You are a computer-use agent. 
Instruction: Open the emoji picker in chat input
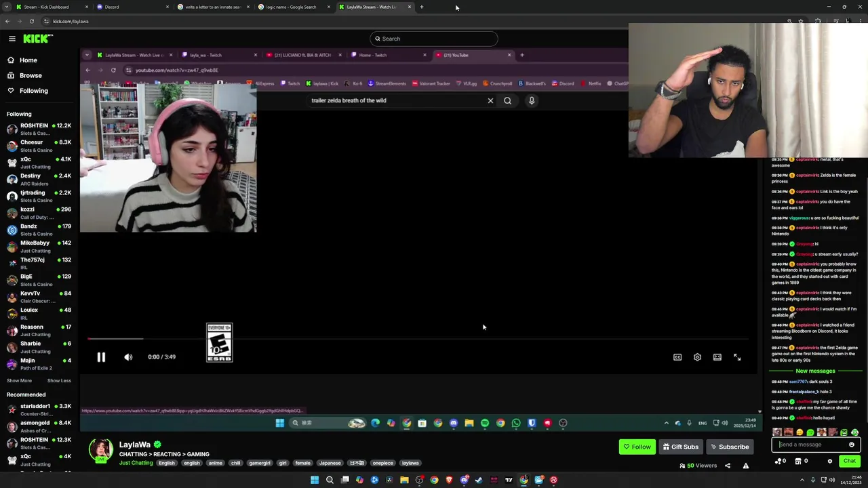point(852,445)
